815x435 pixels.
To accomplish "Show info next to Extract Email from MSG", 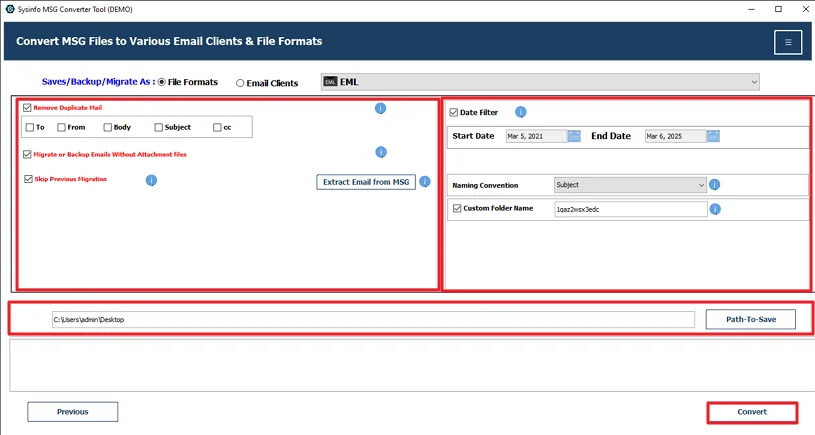I will (425, 181).
